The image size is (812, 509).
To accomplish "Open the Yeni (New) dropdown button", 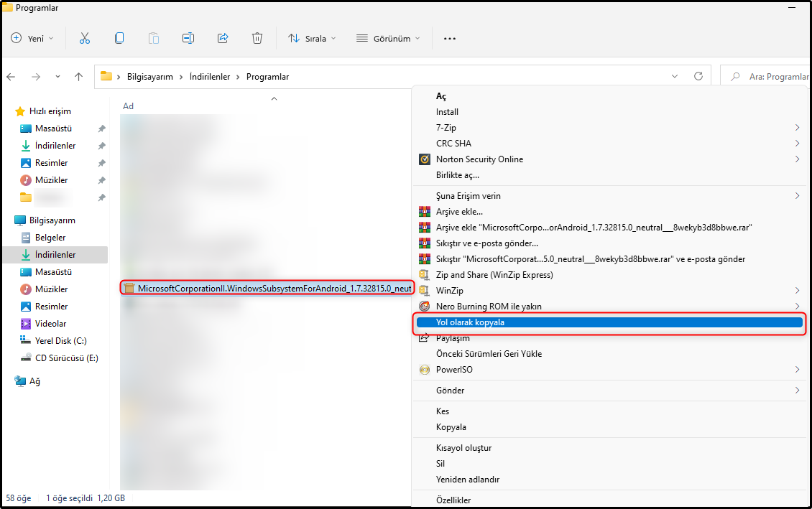I will tap(32, 38).
